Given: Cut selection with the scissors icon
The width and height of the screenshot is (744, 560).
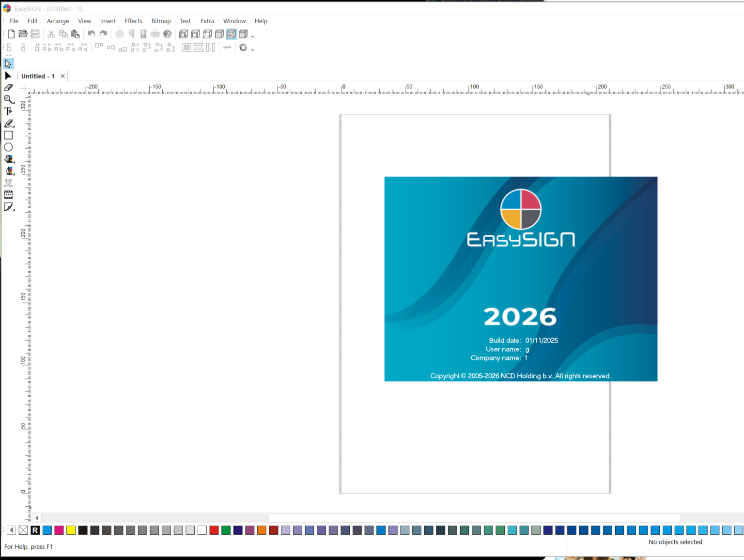Looking at the screenshot, I should click(51, 34).
